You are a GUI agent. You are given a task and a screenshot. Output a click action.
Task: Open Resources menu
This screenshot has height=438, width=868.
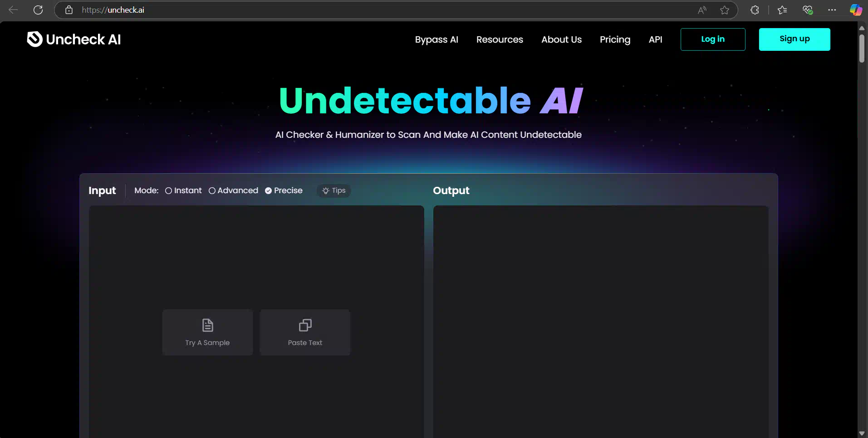click(500, 39)
